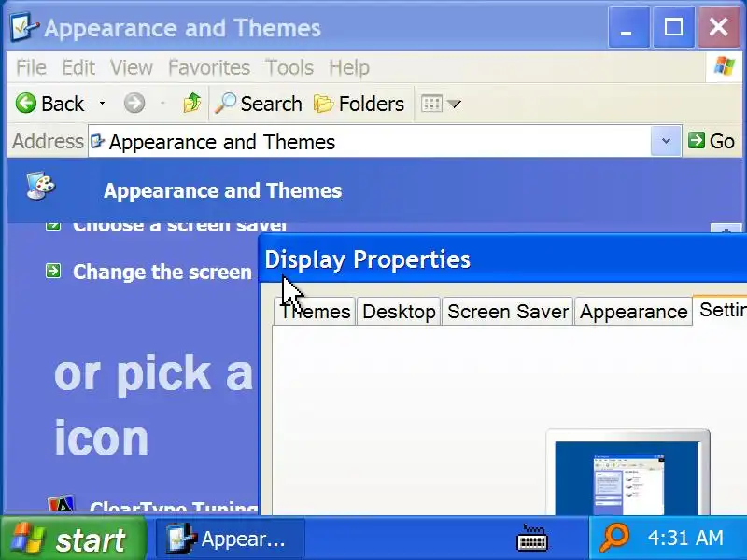Go up one folder level
747x560 pixels.
point(192,103)
